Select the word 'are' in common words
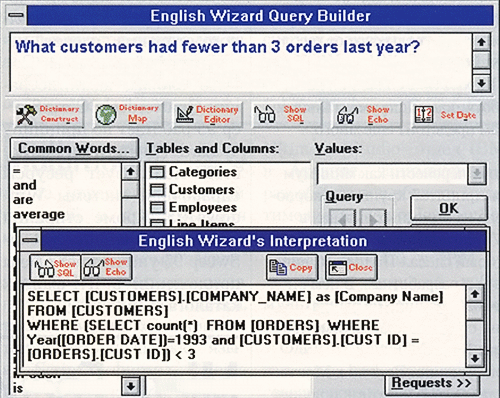Image resolution: width=500 pixels, height=398 pixels. 23,200
